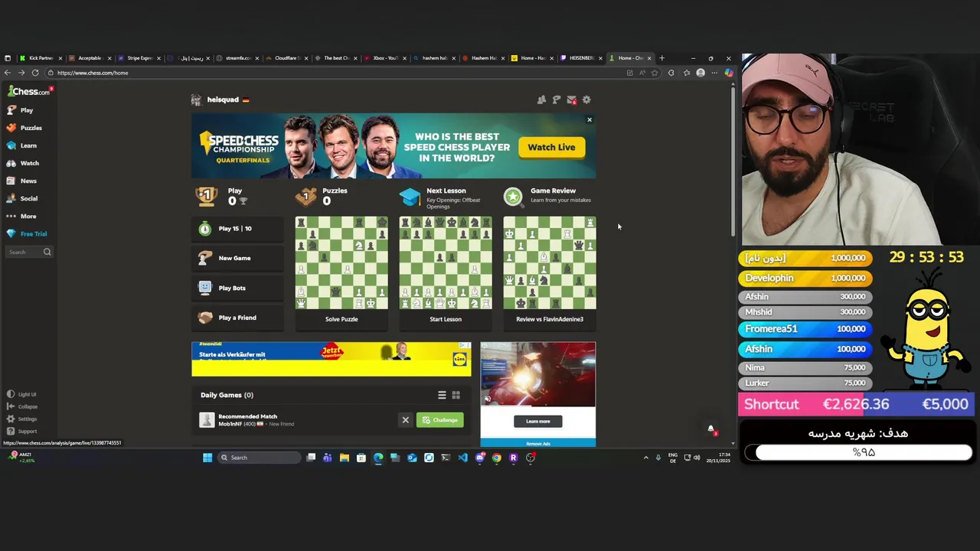Open Settings in sidebar footer
Screen dimensions: 980x551
[22, 419]
